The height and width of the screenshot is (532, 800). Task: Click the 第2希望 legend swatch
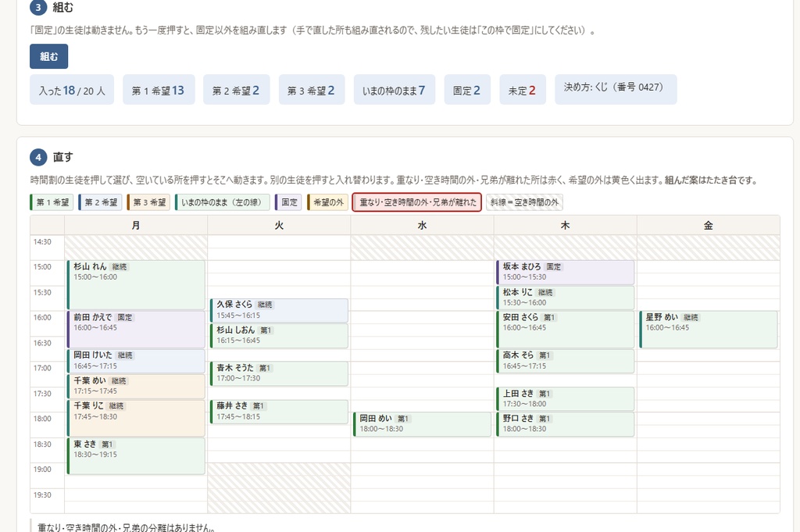(101, 202)
